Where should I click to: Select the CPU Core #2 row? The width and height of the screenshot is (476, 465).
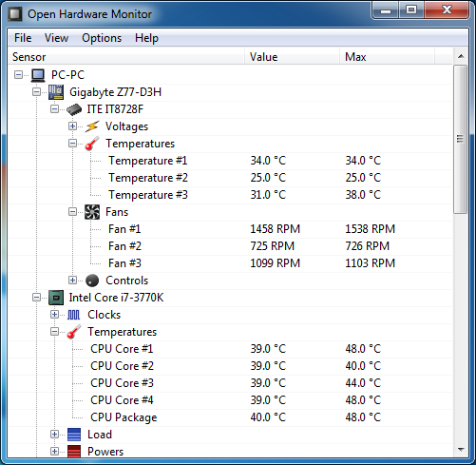point(231,366)
